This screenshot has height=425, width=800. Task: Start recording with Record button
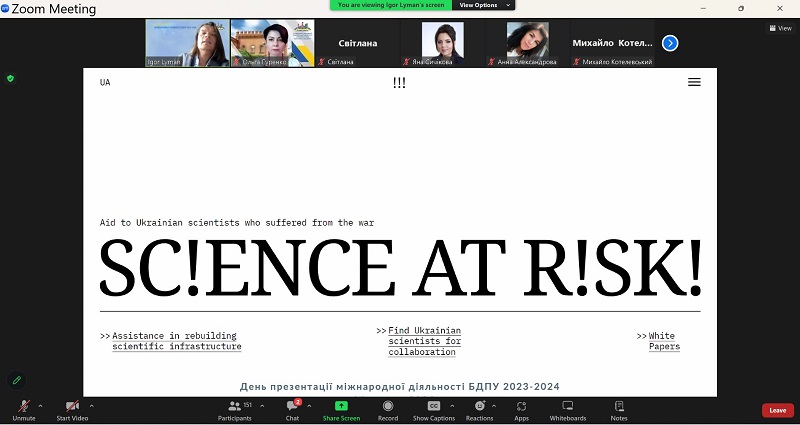(388, 408)
